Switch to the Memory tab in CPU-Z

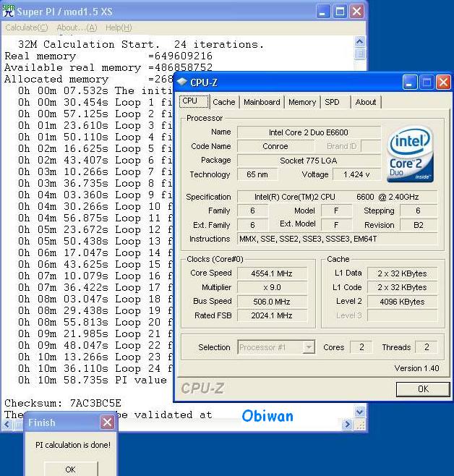tap(302, 102)
